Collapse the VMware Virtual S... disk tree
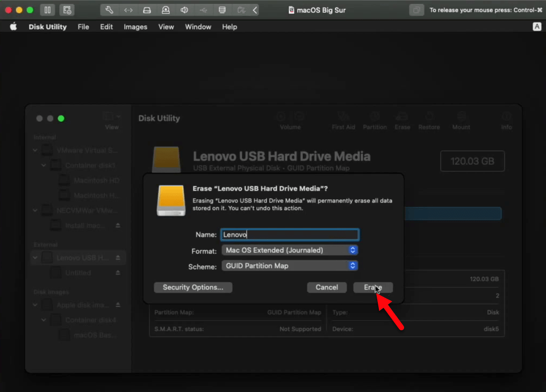This screenshot has height=392, width=546. coord(35,150)
